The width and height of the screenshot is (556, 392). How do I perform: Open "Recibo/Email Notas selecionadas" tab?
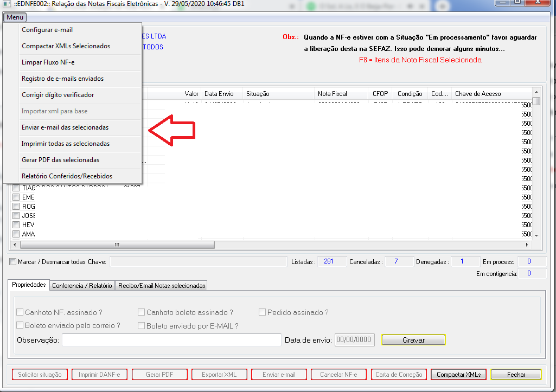(x=162, y=286)
